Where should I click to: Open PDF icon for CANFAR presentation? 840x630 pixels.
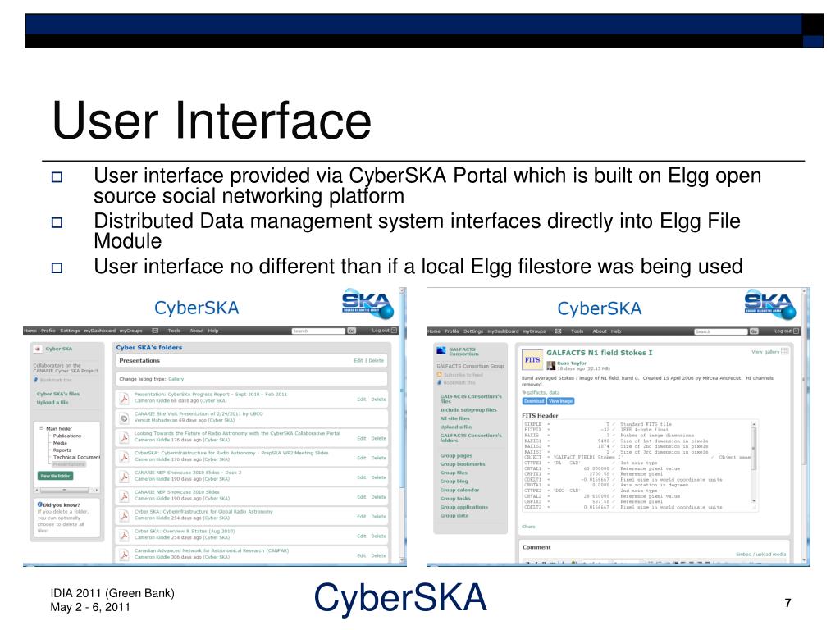(124, 555)
